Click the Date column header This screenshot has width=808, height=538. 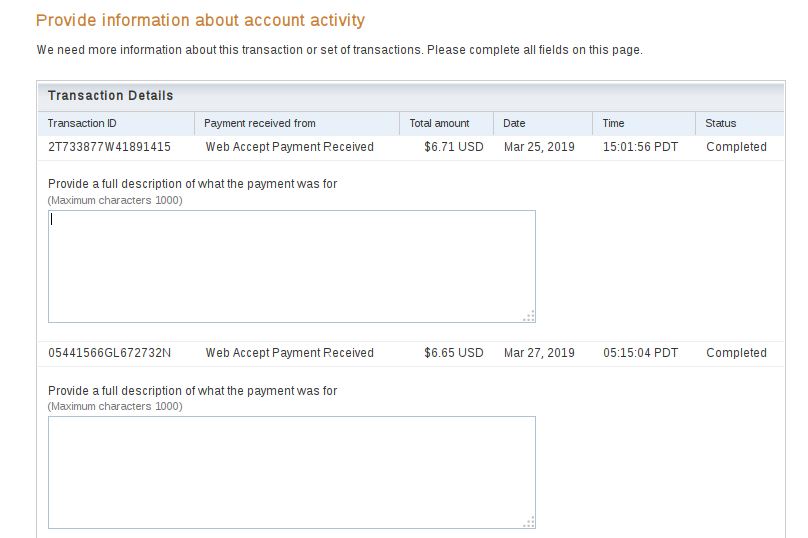pyautogui.click(x=514, y=123)
